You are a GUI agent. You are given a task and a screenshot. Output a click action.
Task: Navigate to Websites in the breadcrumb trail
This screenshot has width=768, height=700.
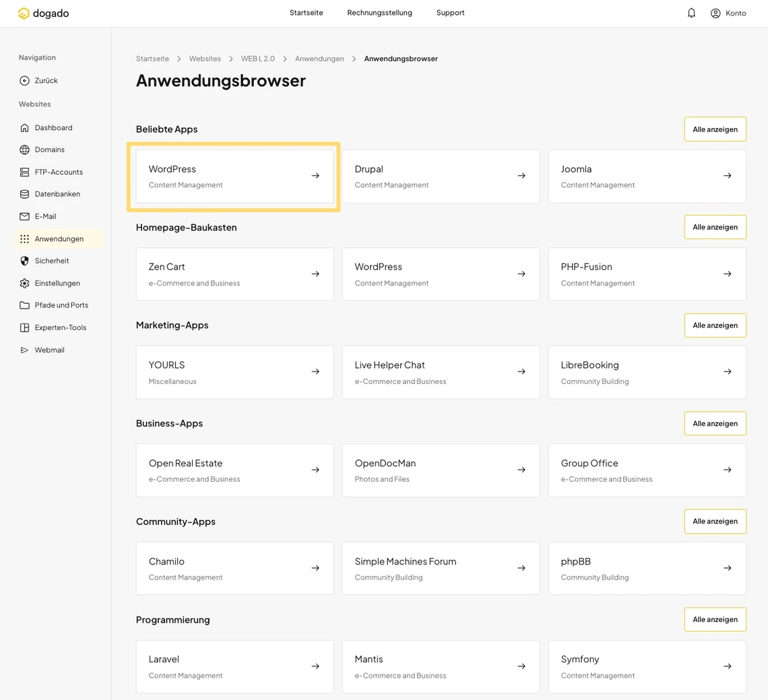coord(205,59)
